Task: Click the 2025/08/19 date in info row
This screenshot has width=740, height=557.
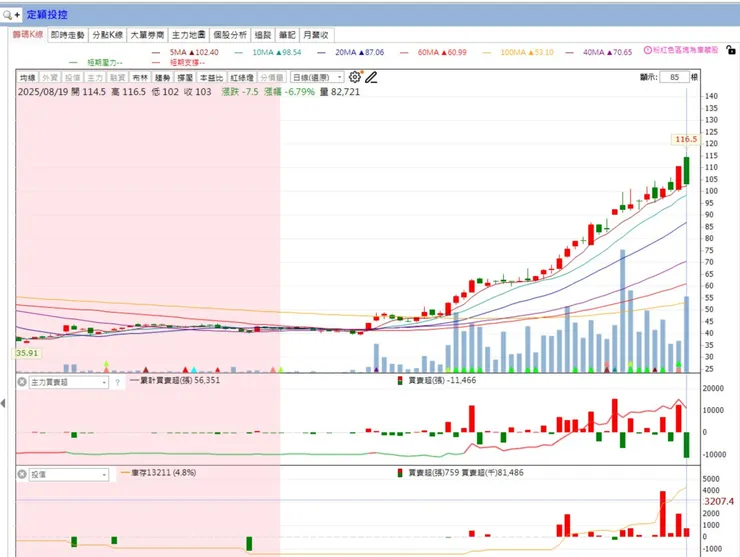Action: point(43,92)
